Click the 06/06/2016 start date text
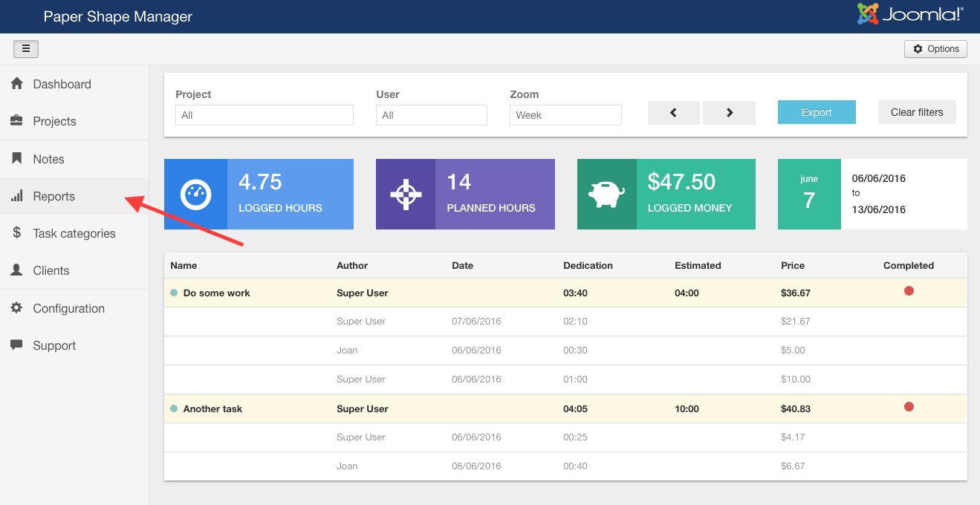 click(879, 178)
